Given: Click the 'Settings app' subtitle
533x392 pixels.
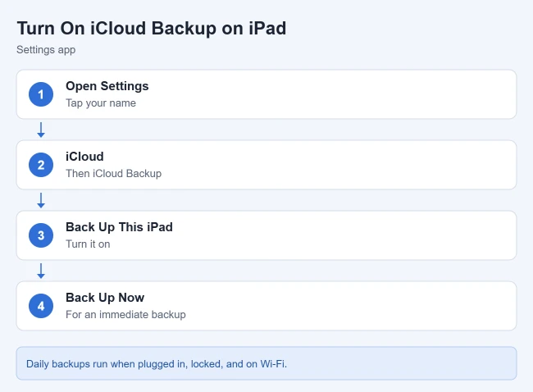Looking at the screenshot, I should (46, 50).
